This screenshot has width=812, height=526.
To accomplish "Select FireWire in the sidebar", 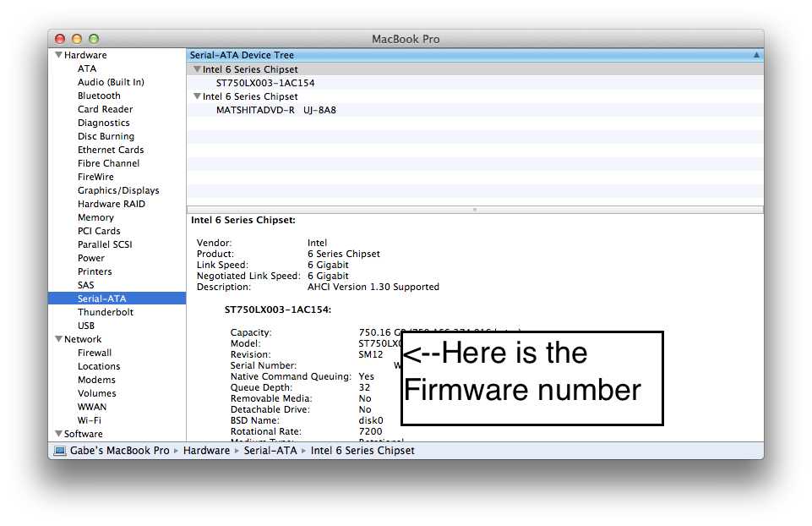I will point(95,177).
